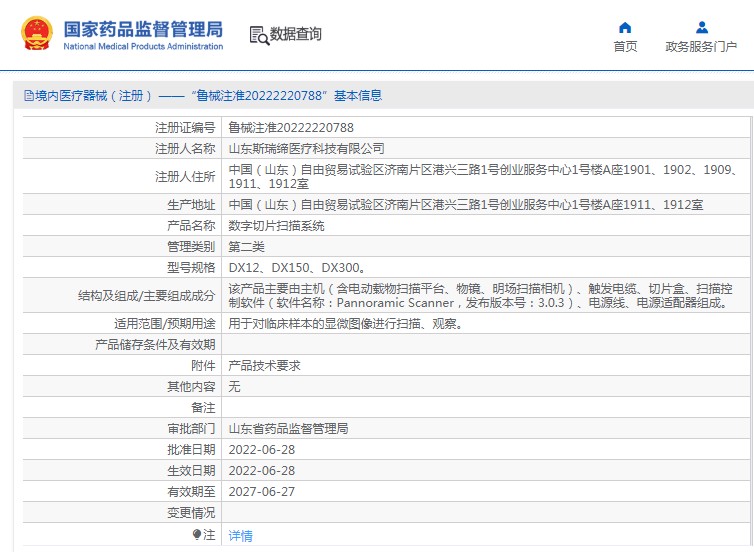Click 产品储存条件及有效期 label
Image resolution: width=754 pixels, height=552 pixels.
coord(155,345)
